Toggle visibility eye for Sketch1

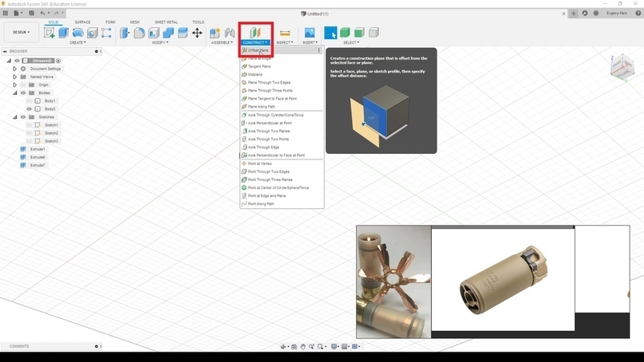point(30,125)
